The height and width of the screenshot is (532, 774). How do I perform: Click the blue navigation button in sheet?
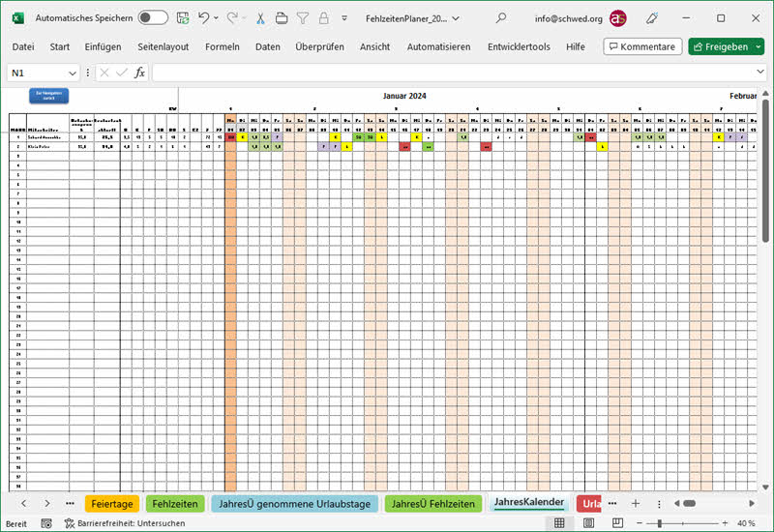pyautogui.click(x=42, y=94)
